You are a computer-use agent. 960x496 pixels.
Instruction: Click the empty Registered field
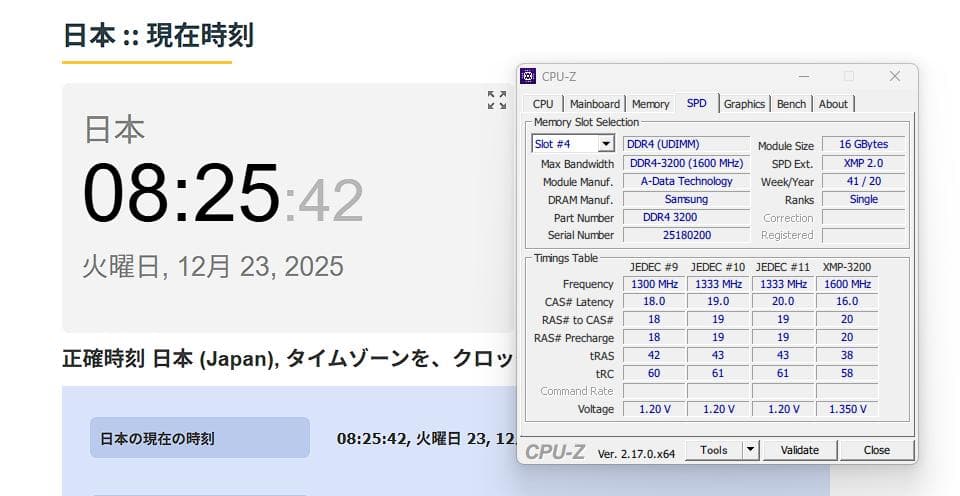pos(863,235)
